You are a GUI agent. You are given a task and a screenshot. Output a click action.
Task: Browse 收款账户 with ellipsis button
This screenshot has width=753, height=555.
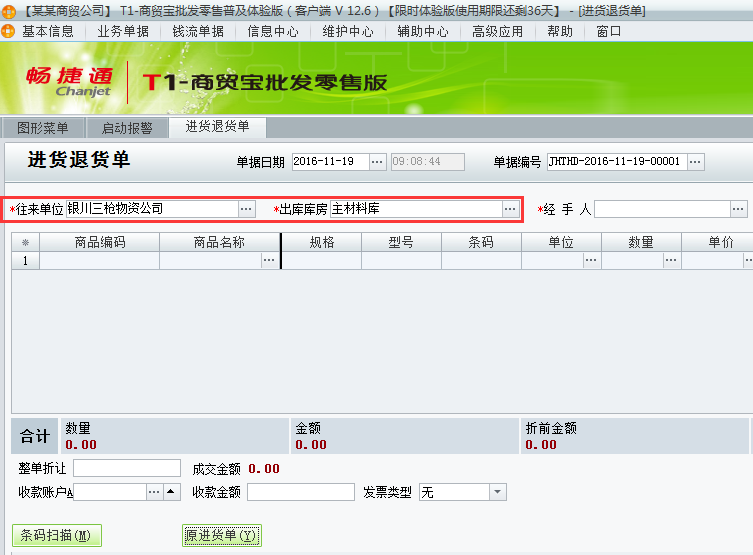154,492
